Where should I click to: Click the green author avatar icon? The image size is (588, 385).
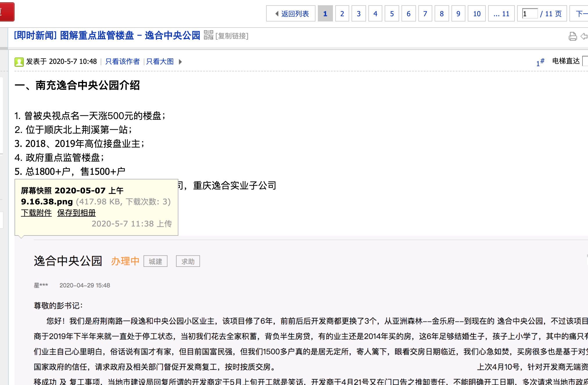[19, 62]
